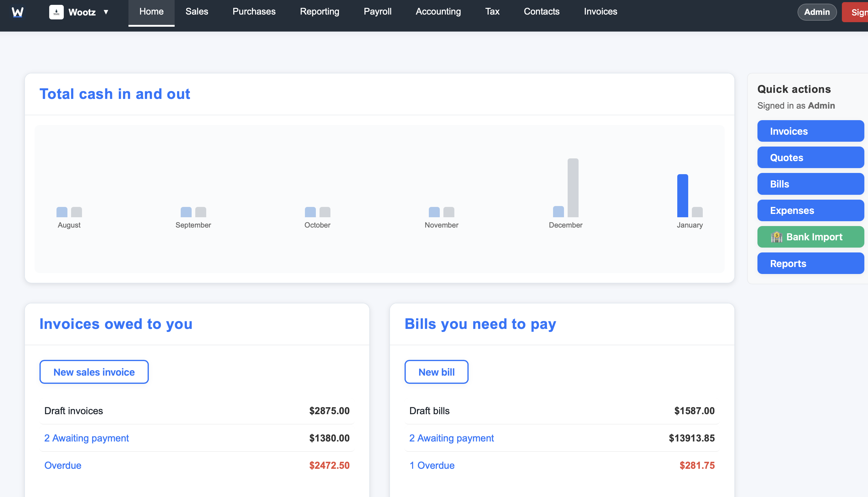Open the overdue invoices link
868x497 pixels.
63,465
